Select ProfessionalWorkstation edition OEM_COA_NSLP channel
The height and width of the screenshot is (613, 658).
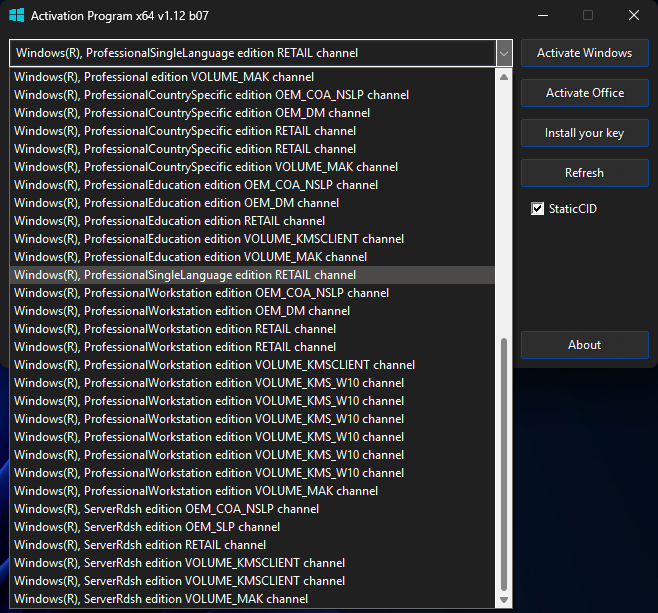[252, 293]
